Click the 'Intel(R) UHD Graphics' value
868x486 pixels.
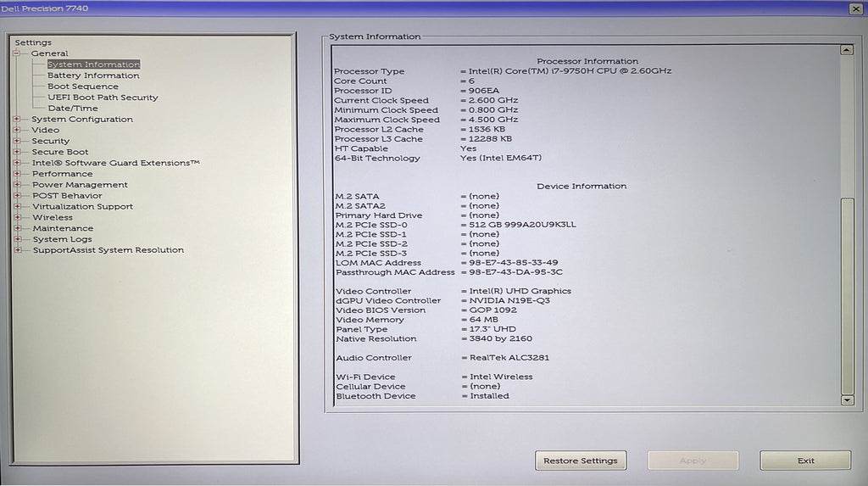tap(520, 291)
